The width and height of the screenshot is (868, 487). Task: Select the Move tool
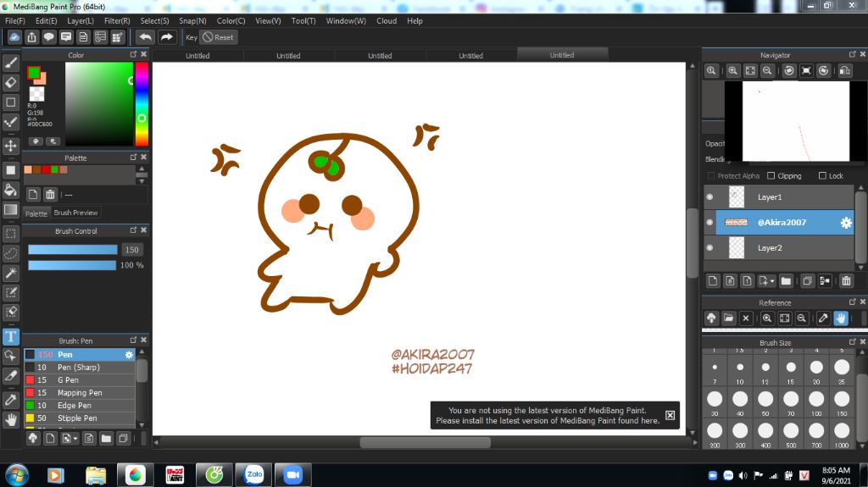pyautogui.click(x=10, y=146)
